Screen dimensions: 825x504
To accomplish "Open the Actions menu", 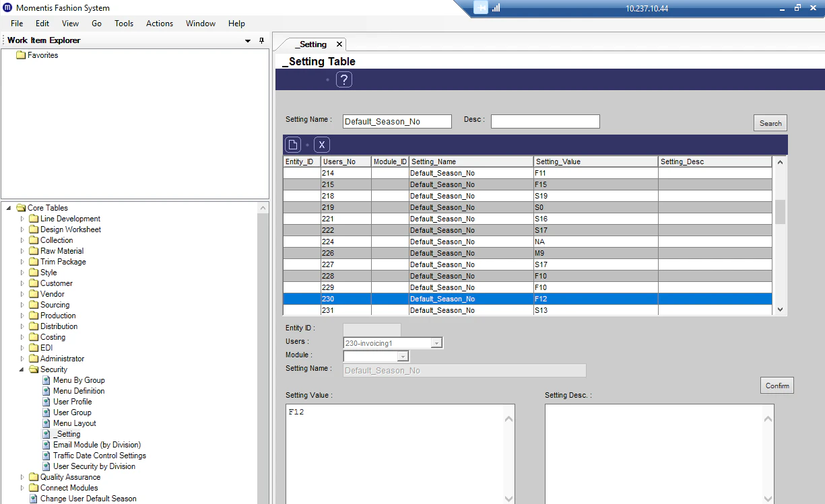I will tap(159, 23).
